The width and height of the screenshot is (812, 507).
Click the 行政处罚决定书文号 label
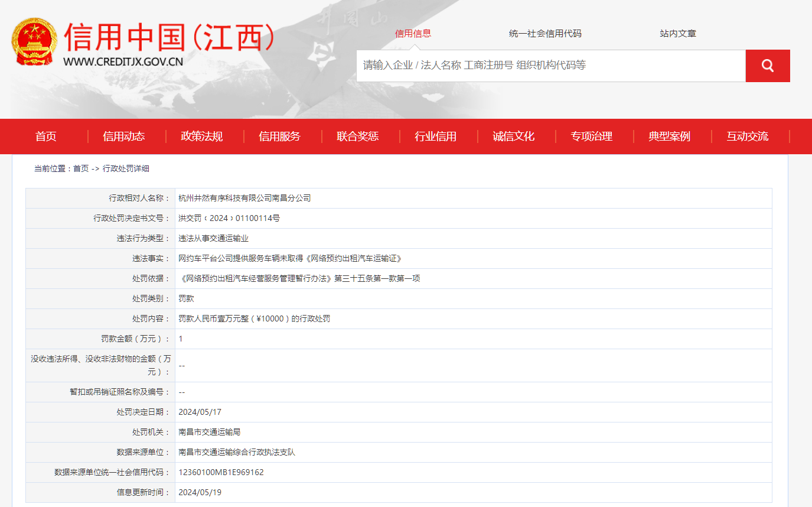tap(132, 218)
